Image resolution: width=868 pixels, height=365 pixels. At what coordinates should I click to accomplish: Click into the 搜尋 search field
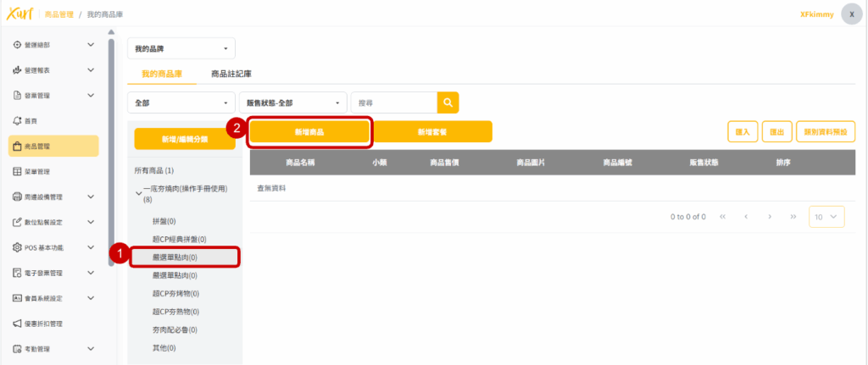pos(393,102)
